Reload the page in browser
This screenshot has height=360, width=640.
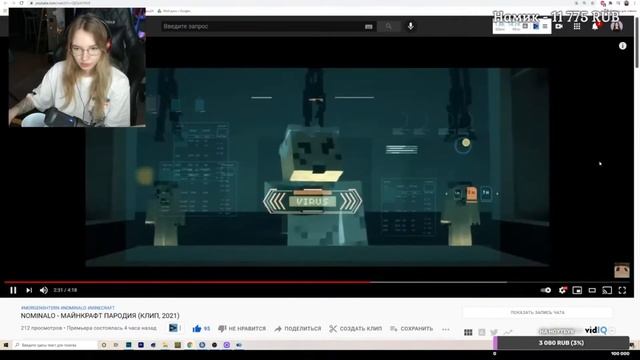(x=21, y=3)
